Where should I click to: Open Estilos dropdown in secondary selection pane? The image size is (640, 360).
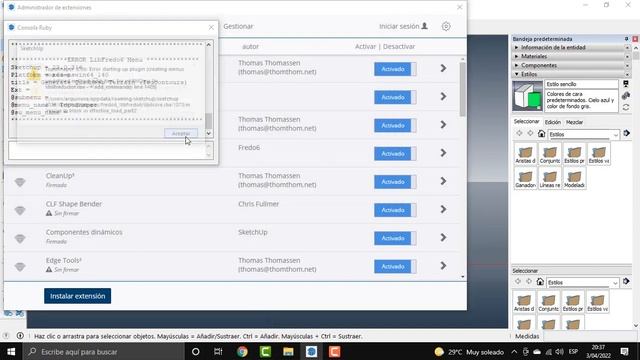[582, 282]
